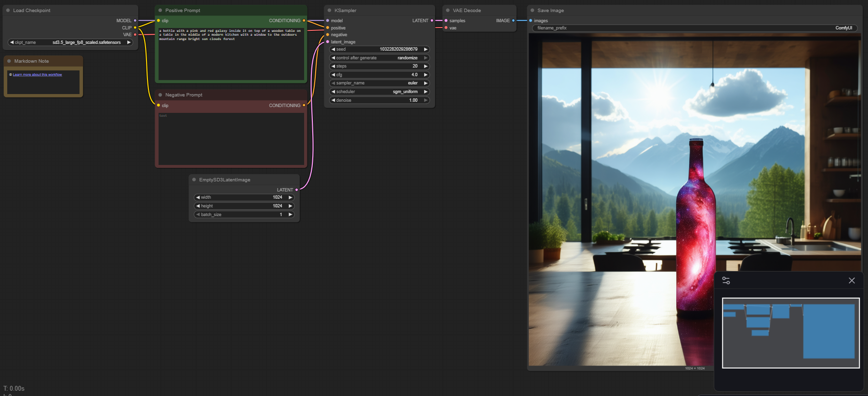This screenshot has height=396, width=868.
Task: Click the EmptySD3LatentImage collapse dot
Action: (x=194, y=180)
